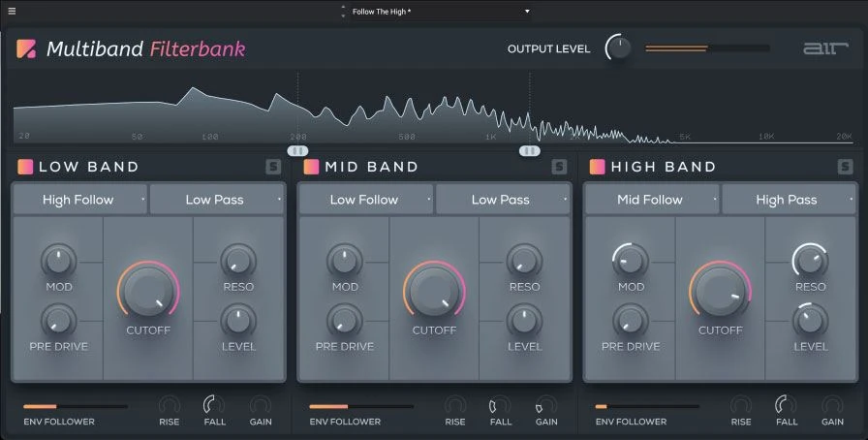Solo the Low Band

tap(273, 167)
